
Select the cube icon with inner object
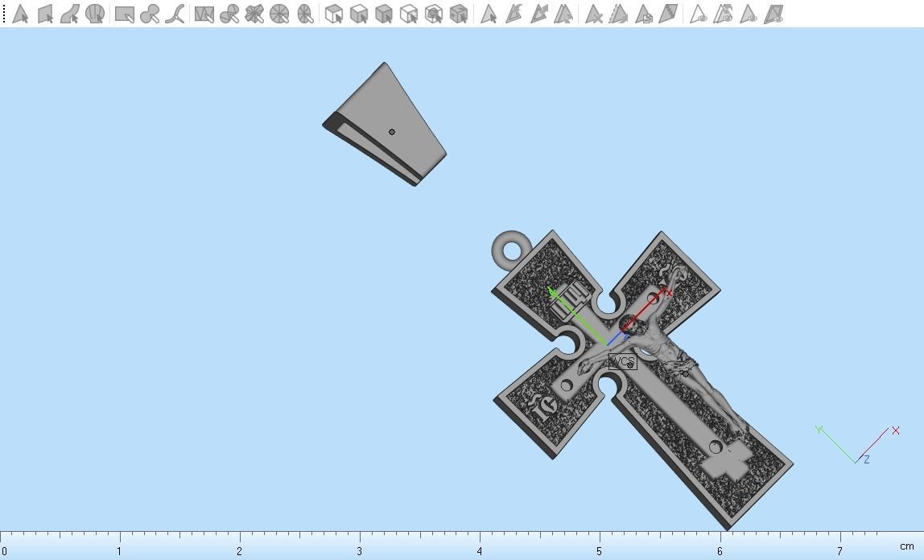tap(434, 14)
